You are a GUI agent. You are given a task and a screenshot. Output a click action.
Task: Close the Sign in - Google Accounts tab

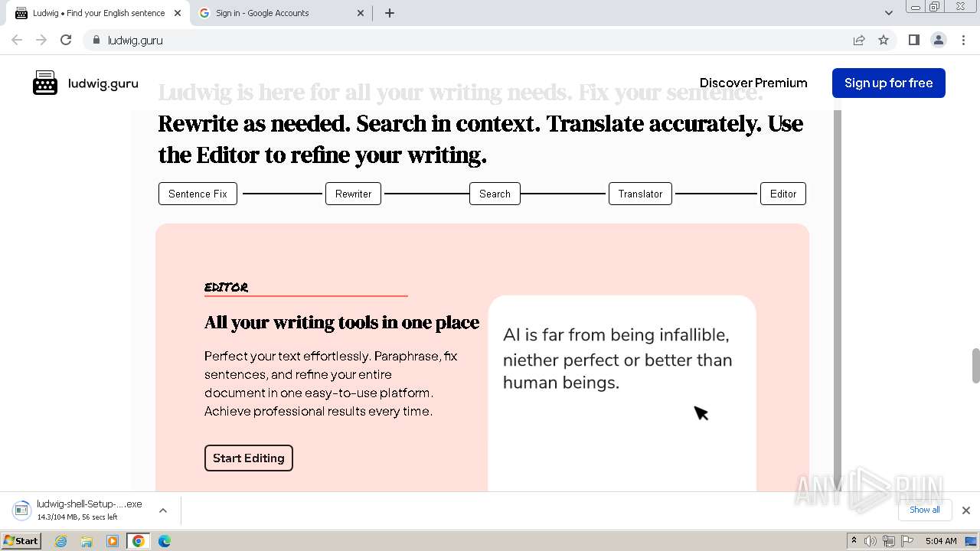coord(361,13)
